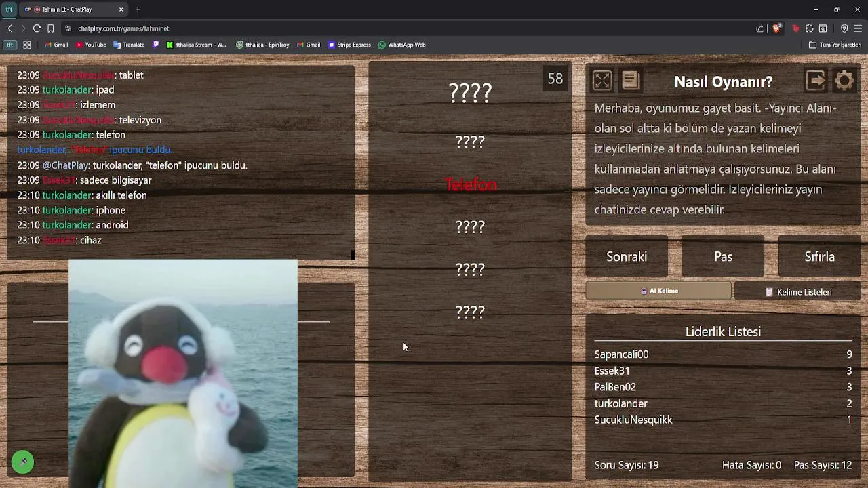Click the chat scrollbar thumb
The image size is (868, 488).
(x=353, y=255)
